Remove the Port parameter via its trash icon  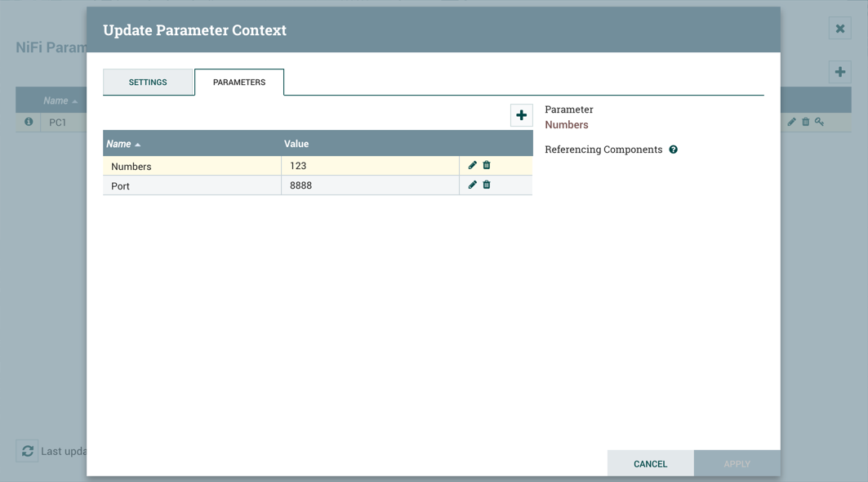[x=487, y=185]
